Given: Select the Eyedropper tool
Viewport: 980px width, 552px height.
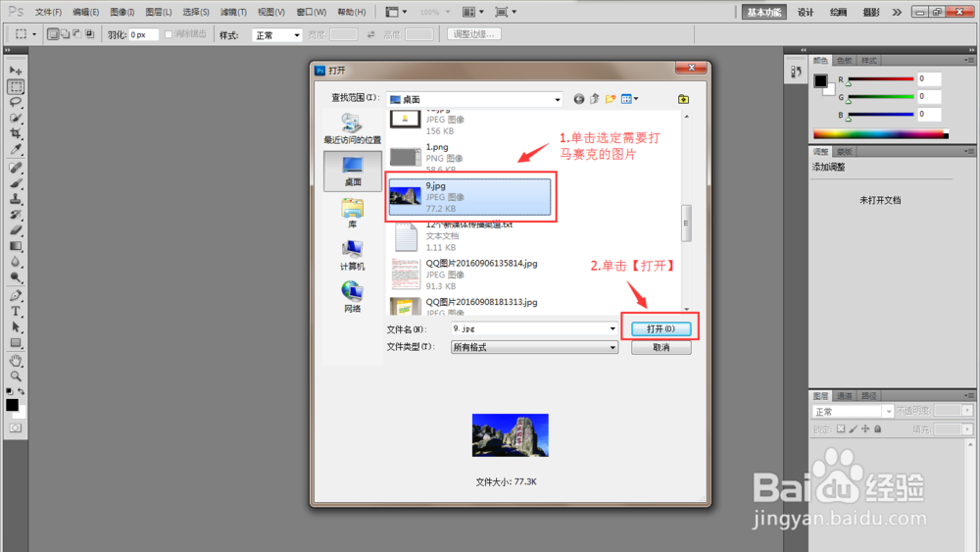Looking at the screenshot, I should [16, 149].
